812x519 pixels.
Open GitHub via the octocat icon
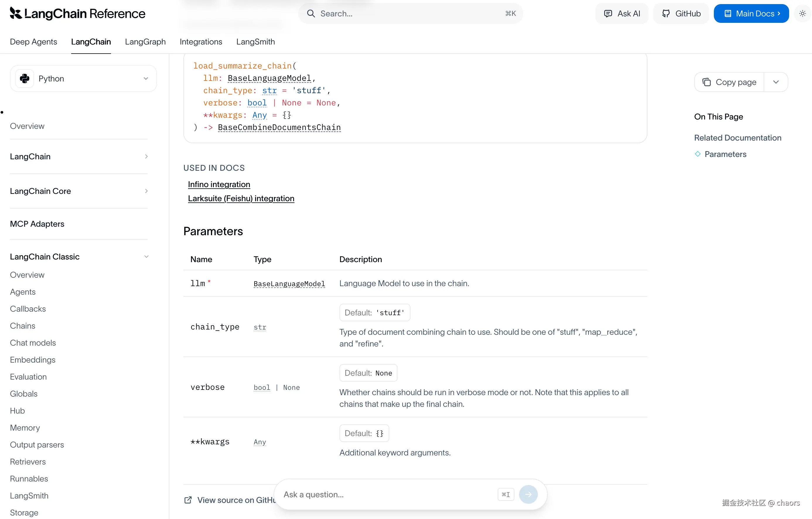pyautogui.click(x=666, y=13)
